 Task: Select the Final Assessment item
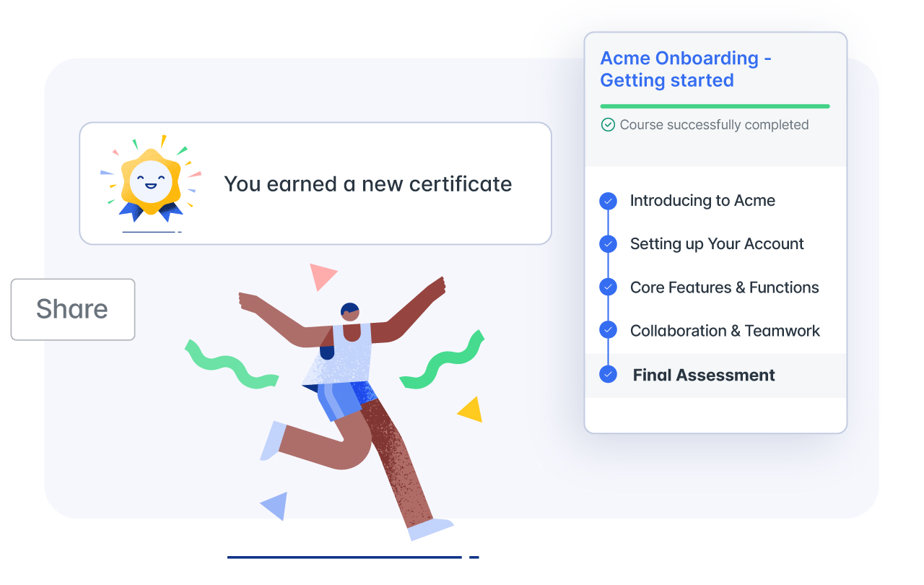tap(715, 376)
